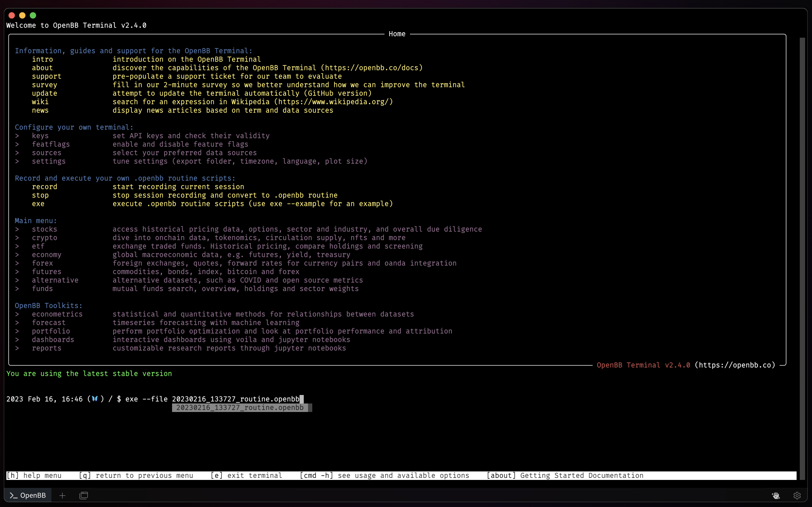Click the yellow minimize window button
This screenshot has width=812, height=507.
pos(23,15)
